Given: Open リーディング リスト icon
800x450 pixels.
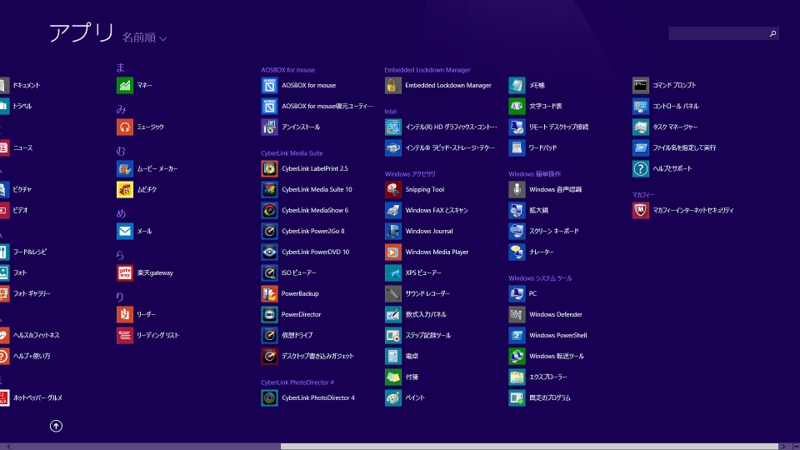Looking at the screenshot, I should 124,335.
